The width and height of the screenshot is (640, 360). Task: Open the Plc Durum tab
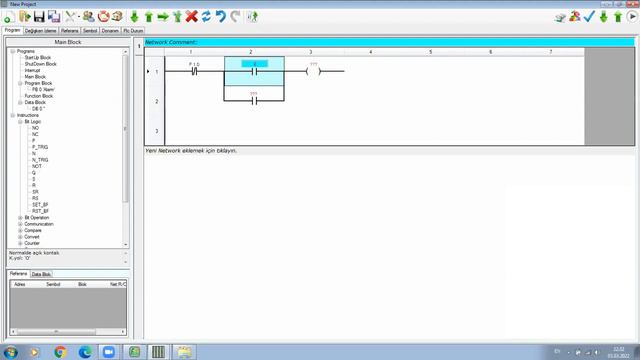pos(133,31)
